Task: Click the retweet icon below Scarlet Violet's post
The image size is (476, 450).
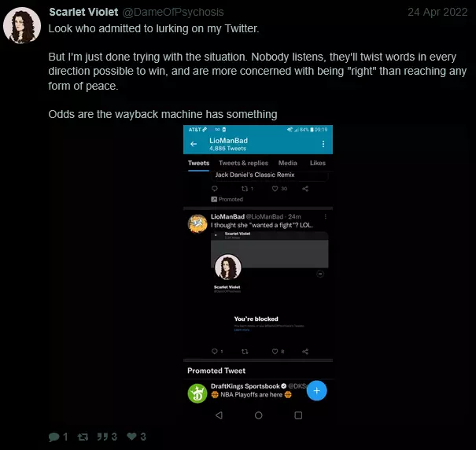Action: (x=83, y=437)
